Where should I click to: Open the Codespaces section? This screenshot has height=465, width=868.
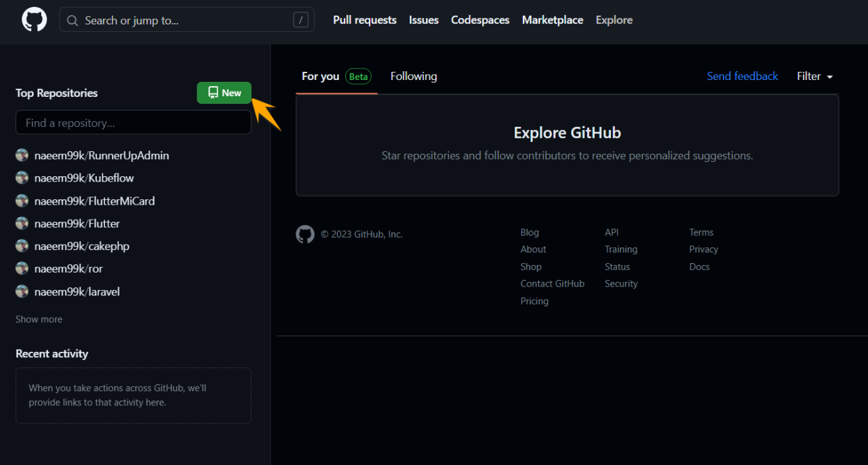[x=479, y=20]
